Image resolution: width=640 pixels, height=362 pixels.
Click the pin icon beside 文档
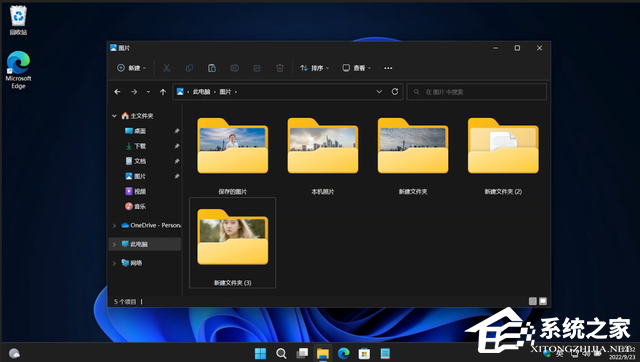(177, 161)
